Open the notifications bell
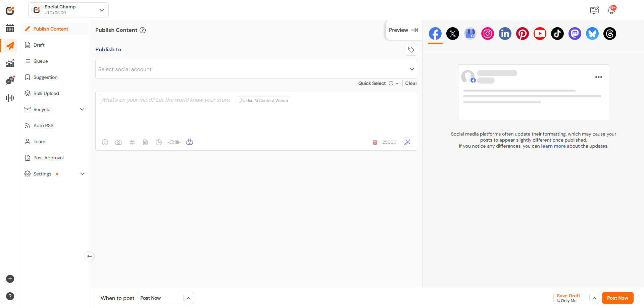Screen dimensions: 644x308 pos(611,10)
